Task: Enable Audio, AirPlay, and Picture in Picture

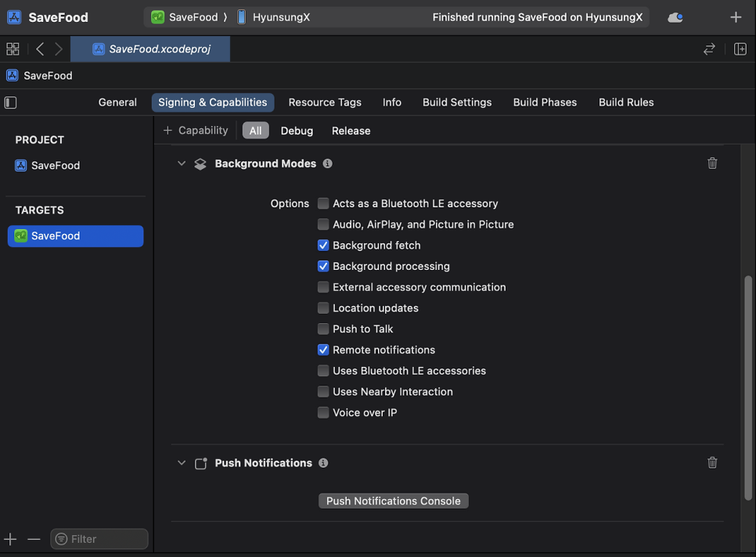Action: pyautogui.click(x=323, y=224)
